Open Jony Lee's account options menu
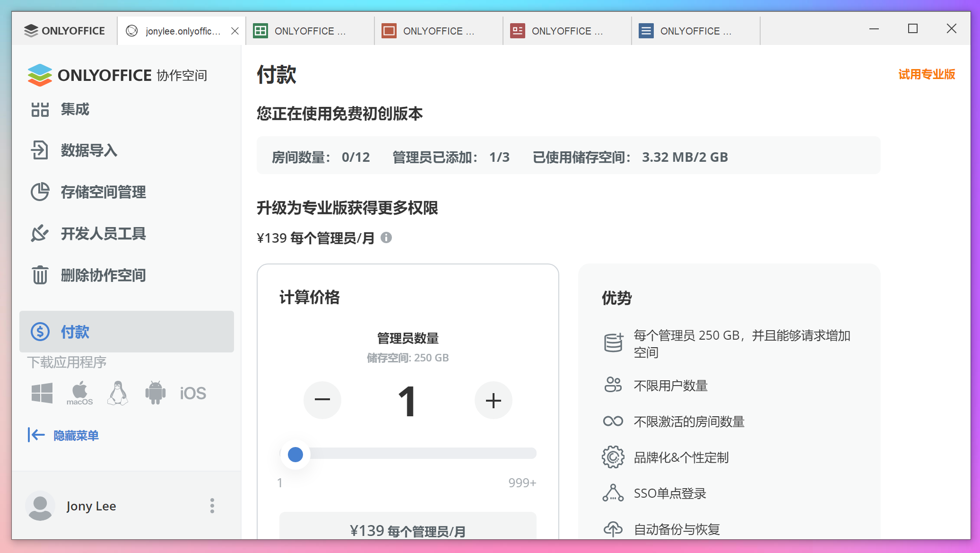Image resolution: width=980 pixels, height=553 pixels. coord(212,506)
